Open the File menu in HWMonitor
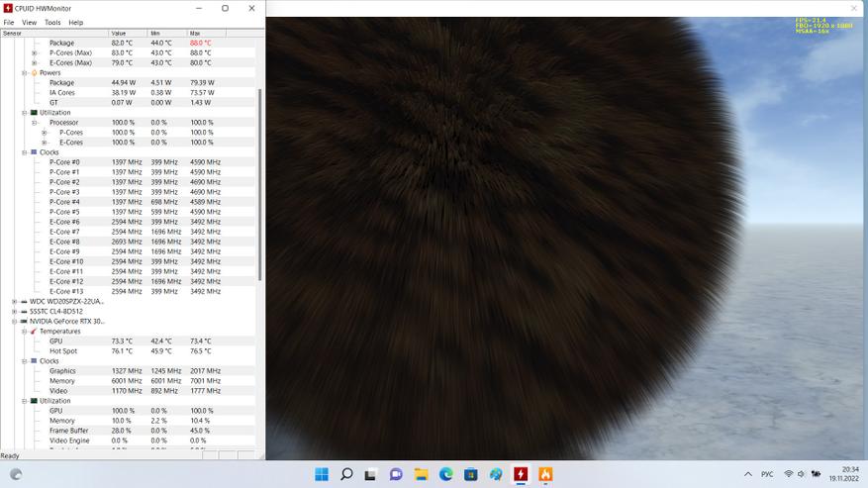868x488 pixels. 8,23
